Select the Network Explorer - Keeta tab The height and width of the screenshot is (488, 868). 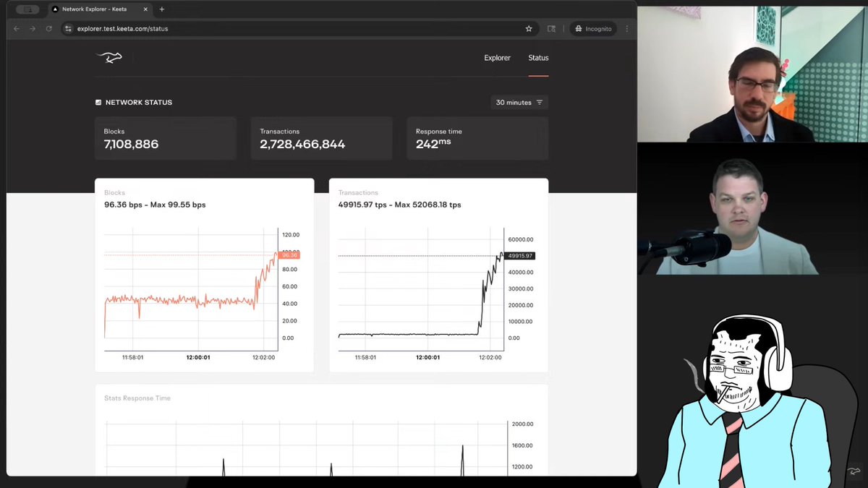coord(99,9)
